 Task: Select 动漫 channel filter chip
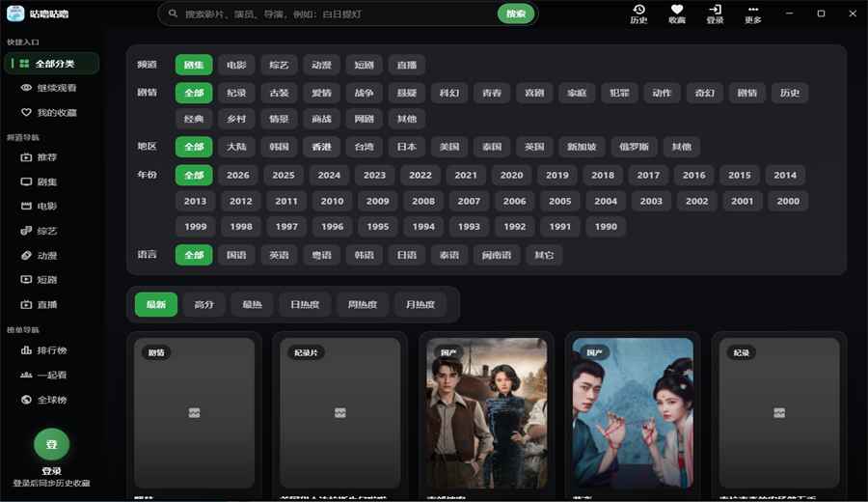pos(321,65)
